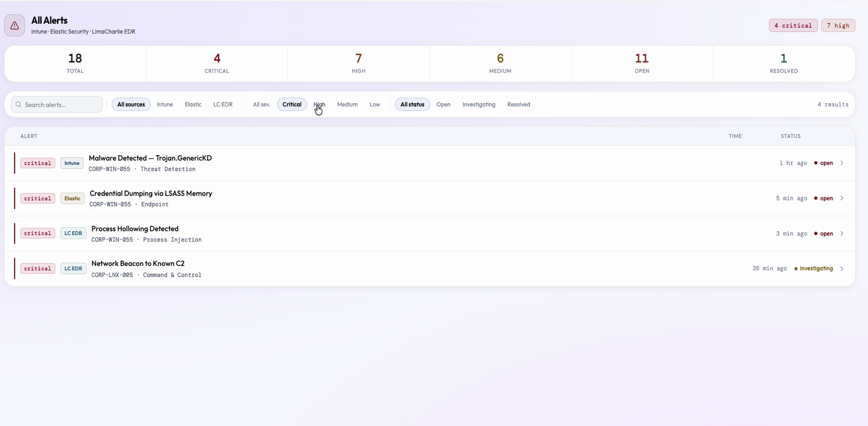868x426 pixels.
Task: Click the Search alerts input field
Action: click(x=57, y=104)
